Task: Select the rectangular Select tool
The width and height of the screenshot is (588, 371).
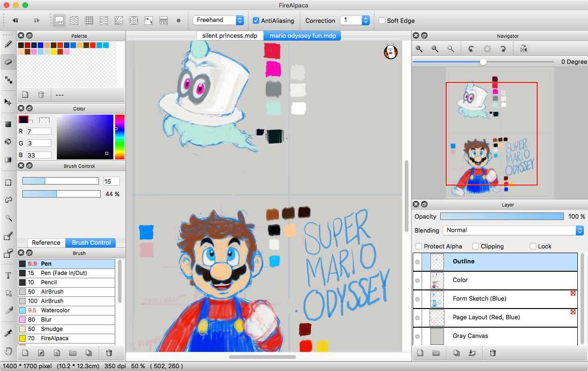Action: (x=8, y=182)
